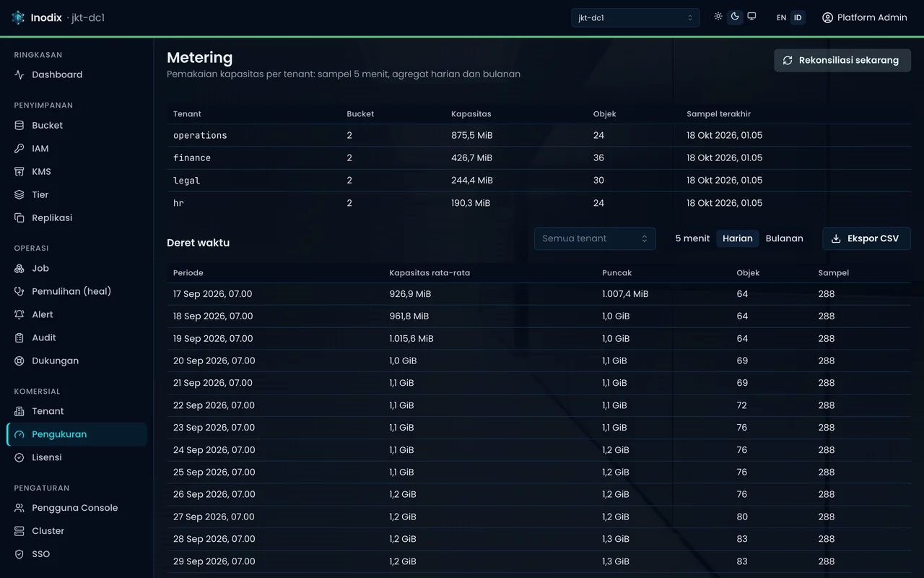Switch language to ID

(x=798, y=17)
